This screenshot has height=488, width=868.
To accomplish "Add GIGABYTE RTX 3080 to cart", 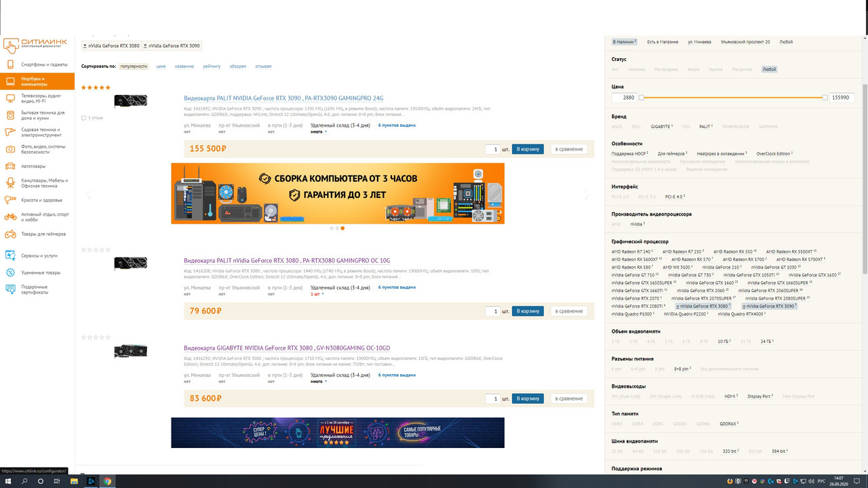I will coord(528,399).
